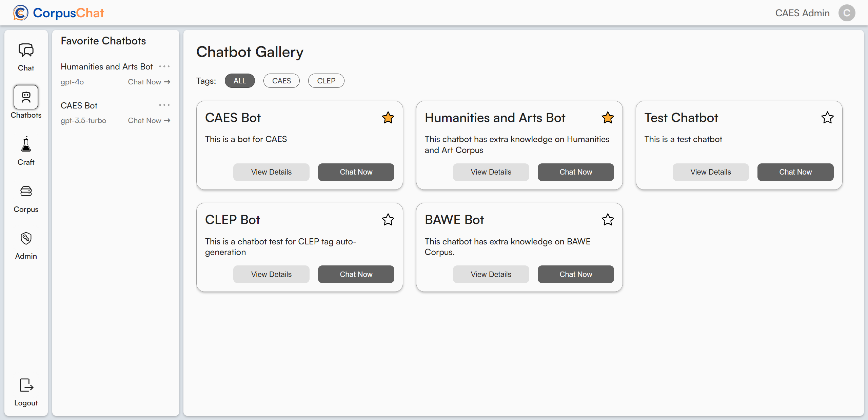Click the CAES Admin avatar circle

(847, 13)
